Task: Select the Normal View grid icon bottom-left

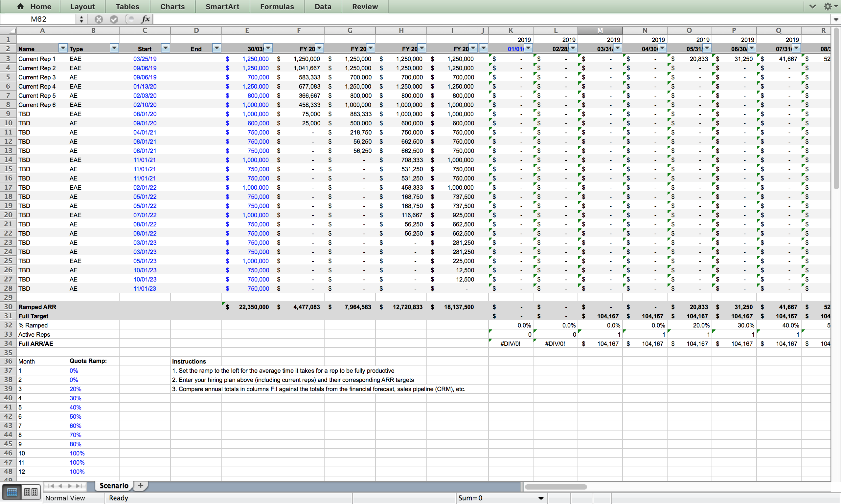Action: click(11, 492)
